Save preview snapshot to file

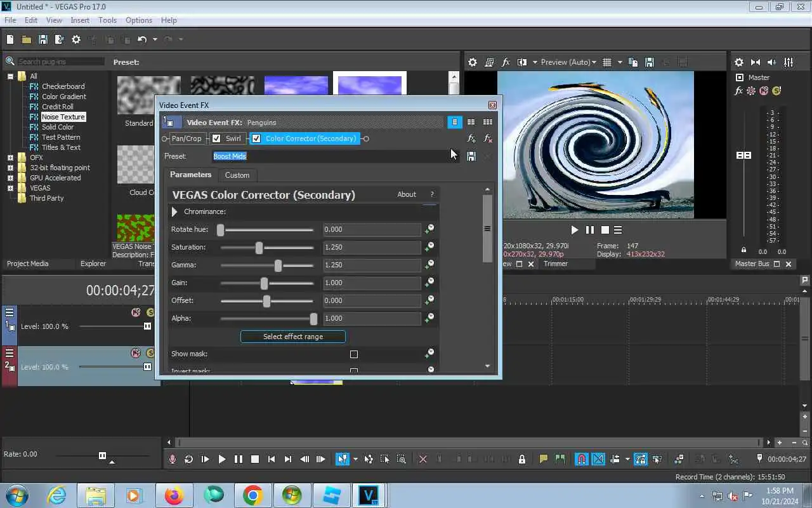click(650, 62)
